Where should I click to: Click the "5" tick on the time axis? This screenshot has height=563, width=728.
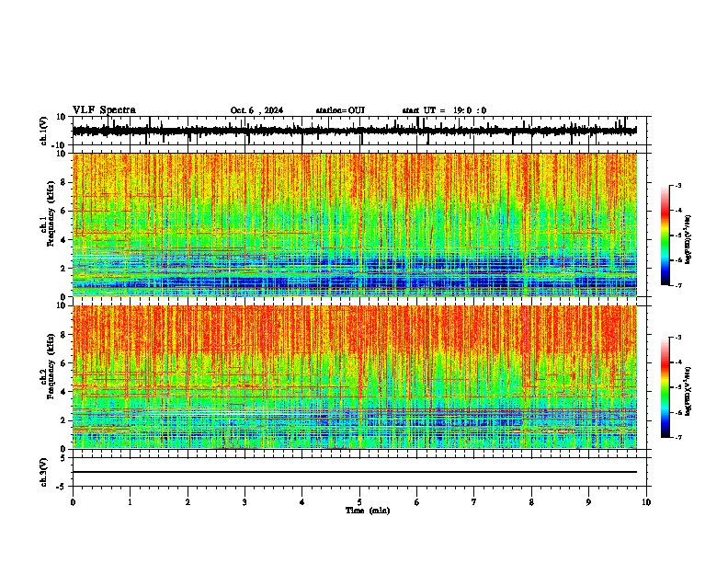pyautogui.click(x=359, y=502)
